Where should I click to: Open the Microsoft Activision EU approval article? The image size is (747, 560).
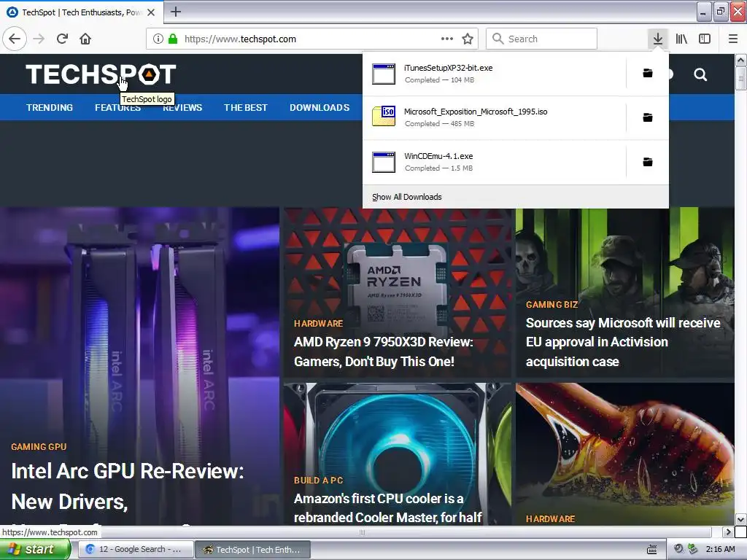pyautogui.click(x=623, y=342)
